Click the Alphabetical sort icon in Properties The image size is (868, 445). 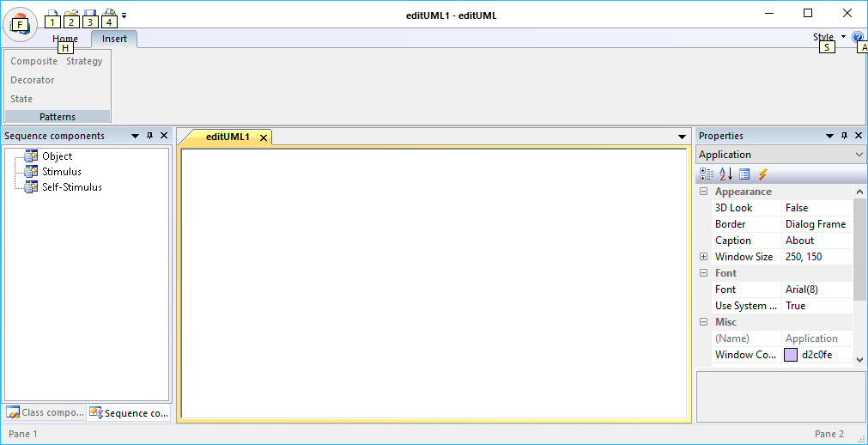(725, 174)
